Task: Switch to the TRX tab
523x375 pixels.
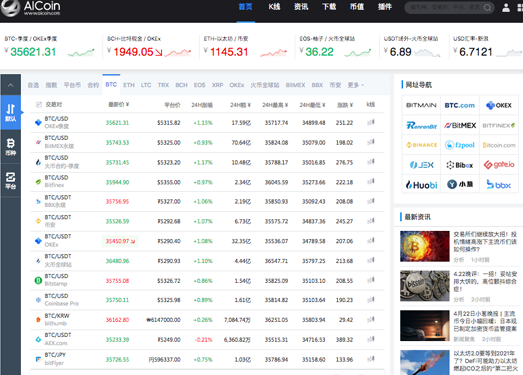Action: [x=163, y=85]
